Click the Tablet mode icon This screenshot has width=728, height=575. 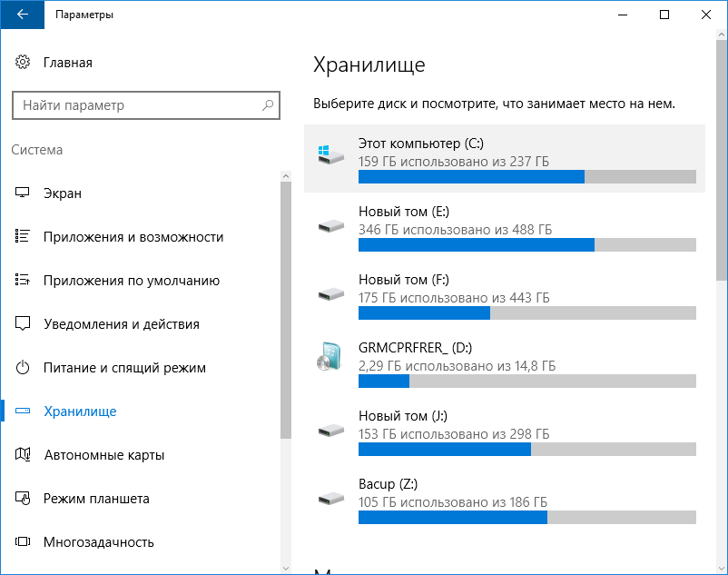click(24, 499)
